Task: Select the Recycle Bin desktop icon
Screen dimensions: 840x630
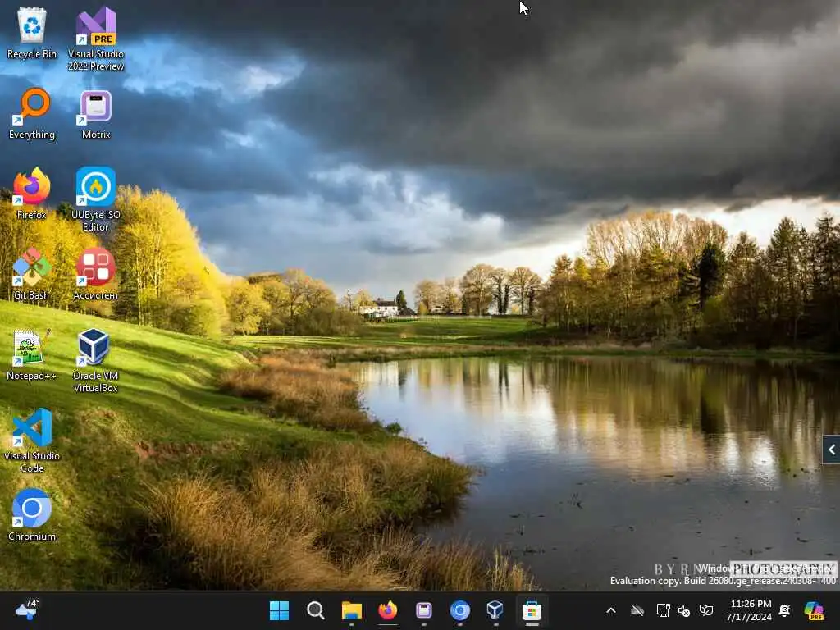Action: (32, 33)
